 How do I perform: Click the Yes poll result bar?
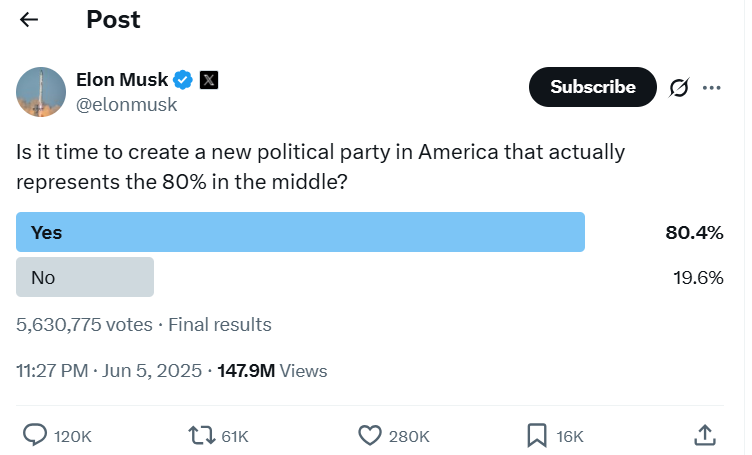[300, 232]
